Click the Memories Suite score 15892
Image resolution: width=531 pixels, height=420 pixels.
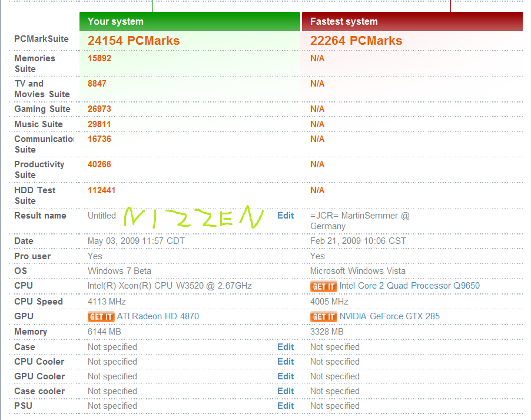99,58
